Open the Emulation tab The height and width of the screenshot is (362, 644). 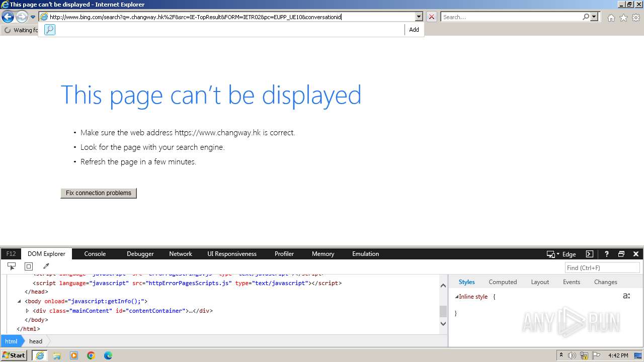[366, 254]
